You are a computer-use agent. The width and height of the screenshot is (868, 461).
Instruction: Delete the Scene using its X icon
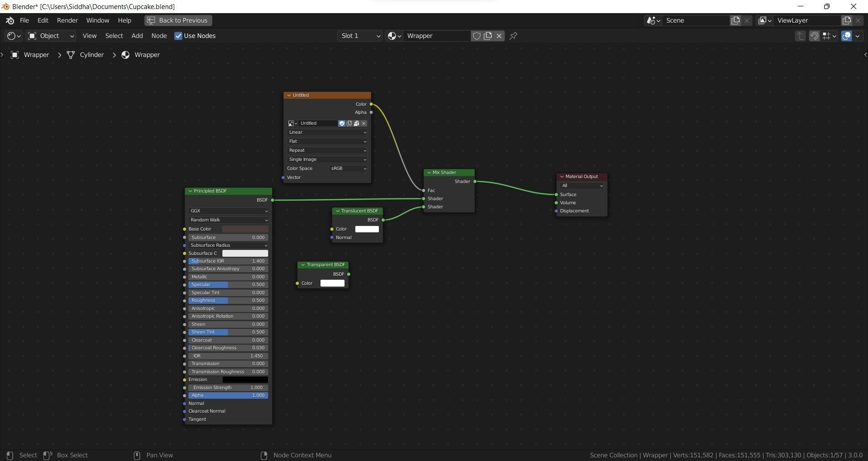[747, 20]
